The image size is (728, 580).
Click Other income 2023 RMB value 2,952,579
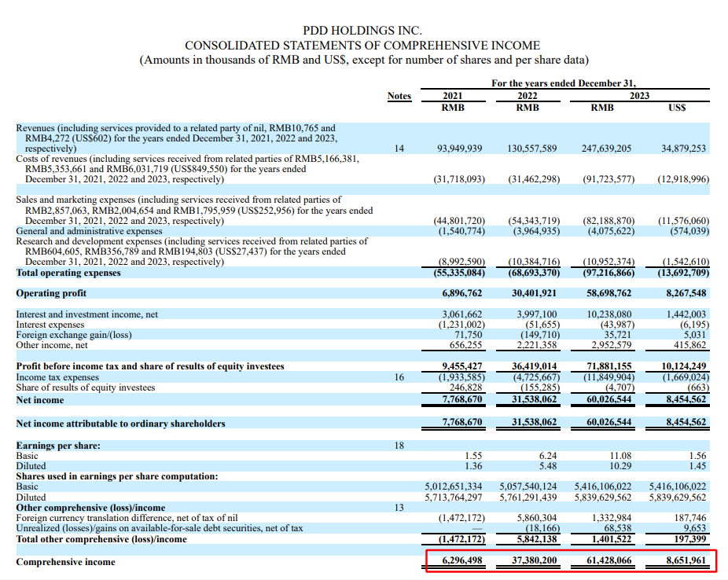pyautogui.click(x=612, y=345)
